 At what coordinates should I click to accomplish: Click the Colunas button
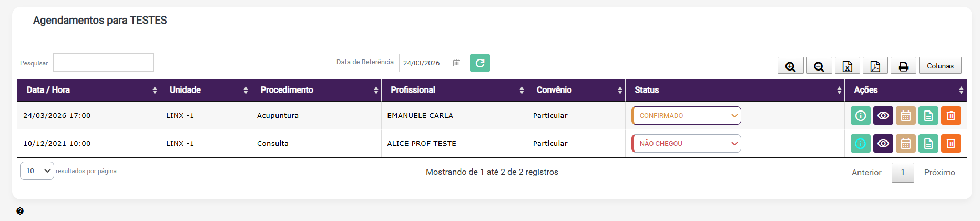(940, 66)
